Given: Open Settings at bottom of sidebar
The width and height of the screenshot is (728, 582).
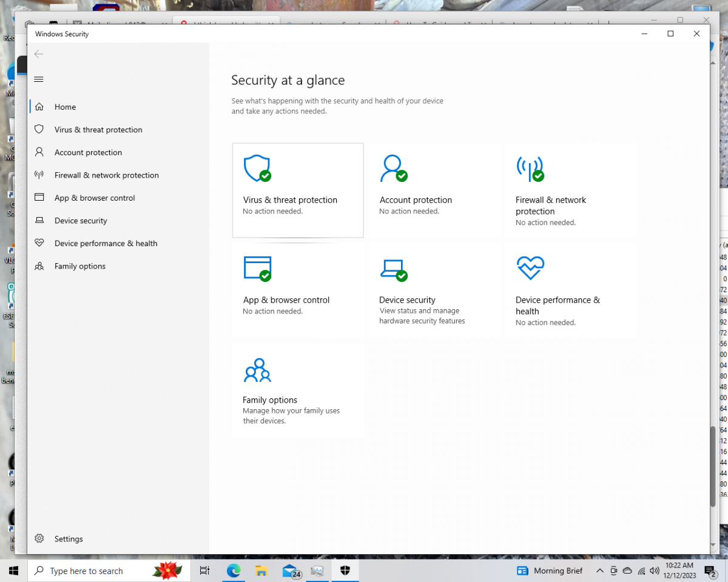Looking at the screenshot, I should tap(118, 539).
